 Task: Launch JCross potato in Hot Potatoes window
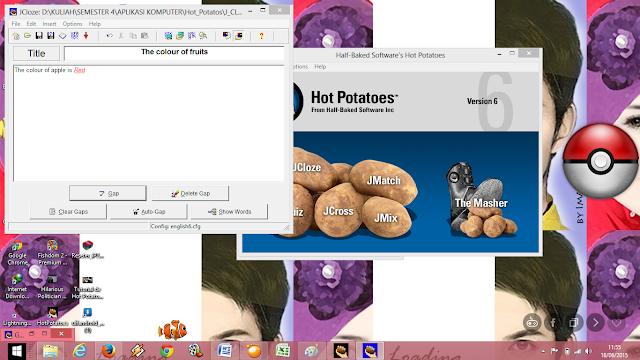click(x=338, y=211)
